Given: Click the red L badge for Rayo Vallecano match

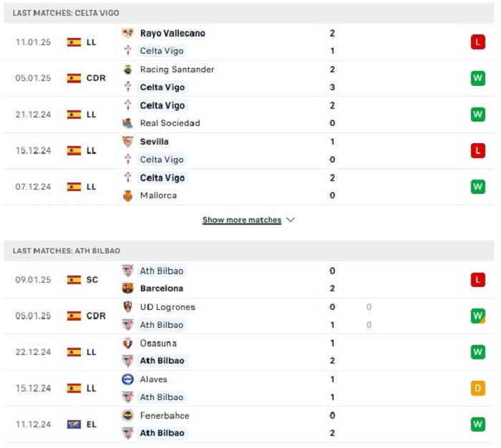Looking at the screenshot, I should click(x=477, y=42).
